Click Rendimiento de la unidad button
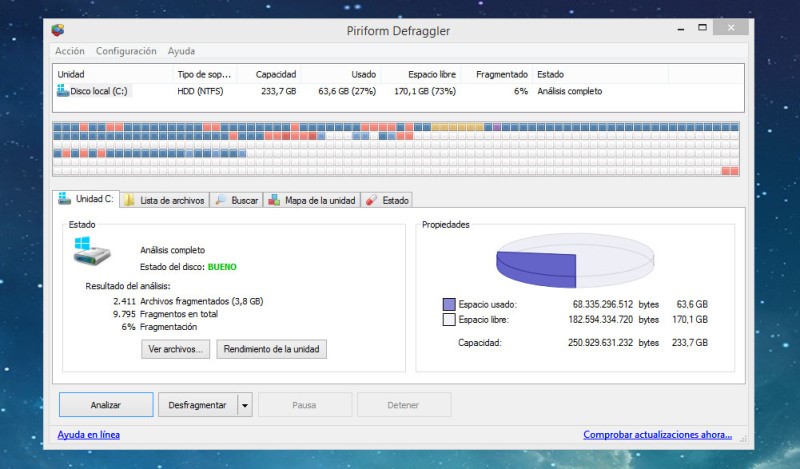The image size is (800, 469). click(271, 349)
